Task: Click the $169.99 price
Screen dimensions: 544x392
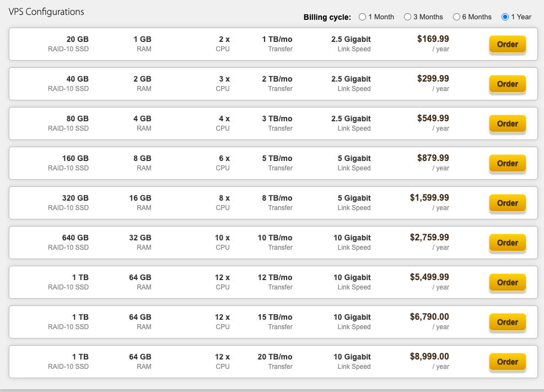Action: coord(433,39)
